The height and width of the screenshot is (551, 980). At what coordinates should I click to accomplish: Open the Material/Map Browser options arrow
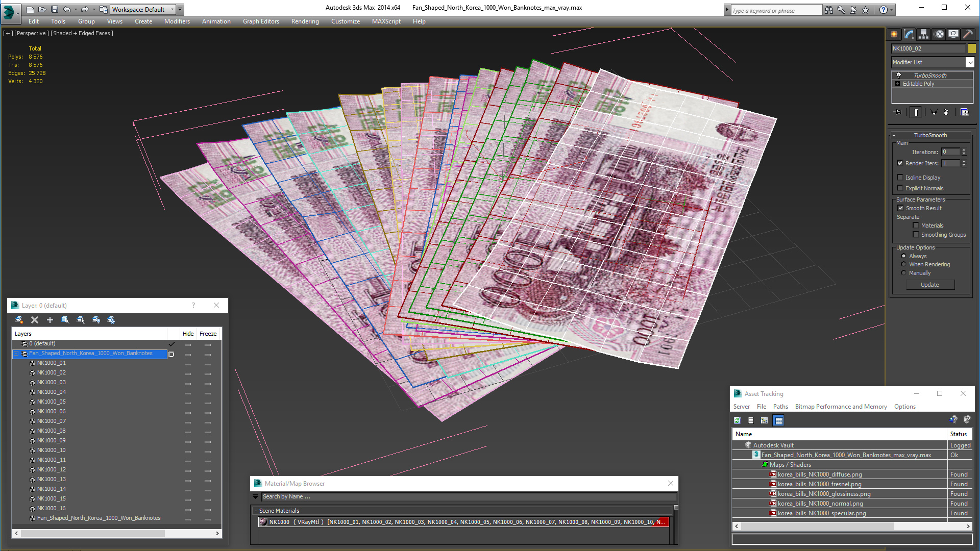point(255,496)
